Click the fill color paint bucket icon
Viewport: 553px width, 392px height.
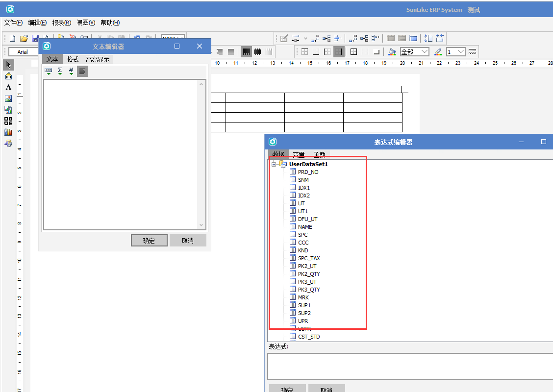coord(392,52)
